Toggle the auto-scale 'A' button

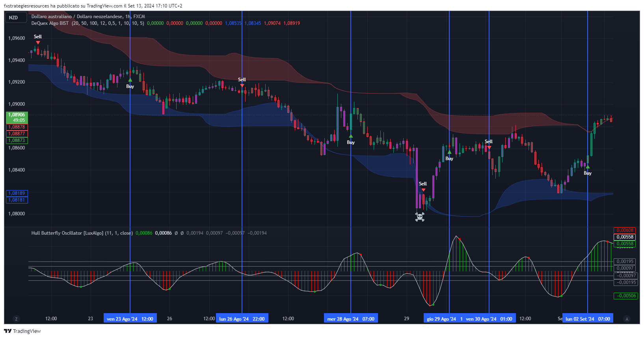click(x=627, y=319)
